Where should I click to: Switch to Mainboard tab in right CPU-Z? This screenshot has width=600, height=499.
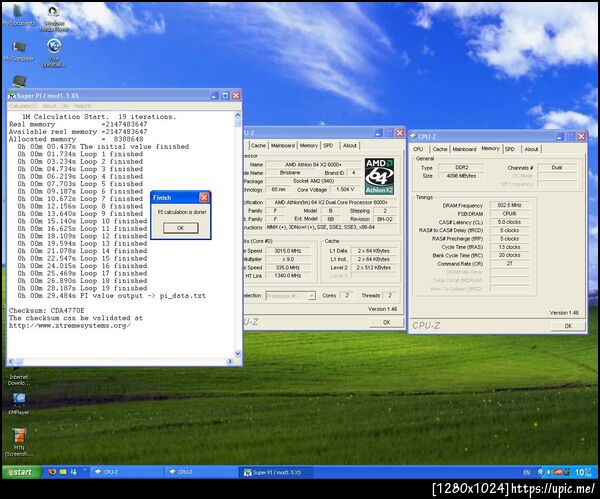click(466, 149)
